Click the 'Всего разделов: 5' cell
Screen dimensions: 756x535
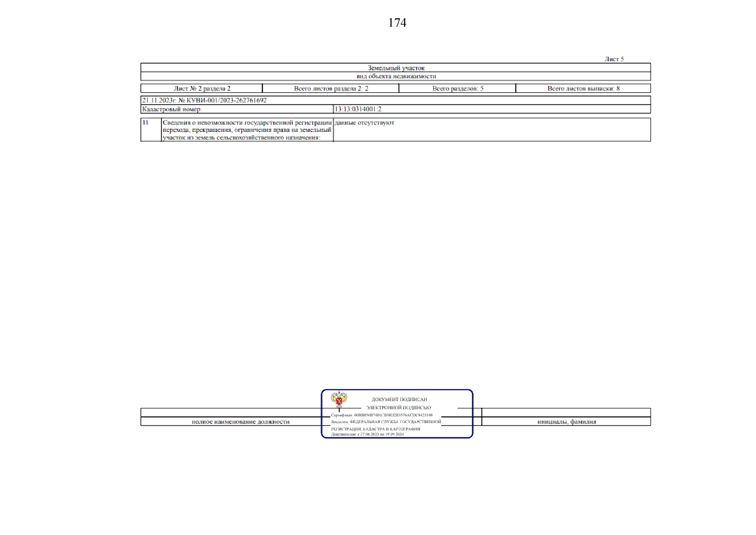click(x=458, y=88)
